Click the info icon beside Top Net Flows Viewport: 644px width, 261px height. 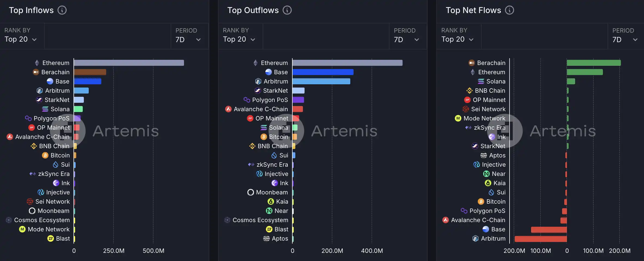coord(510,10)
